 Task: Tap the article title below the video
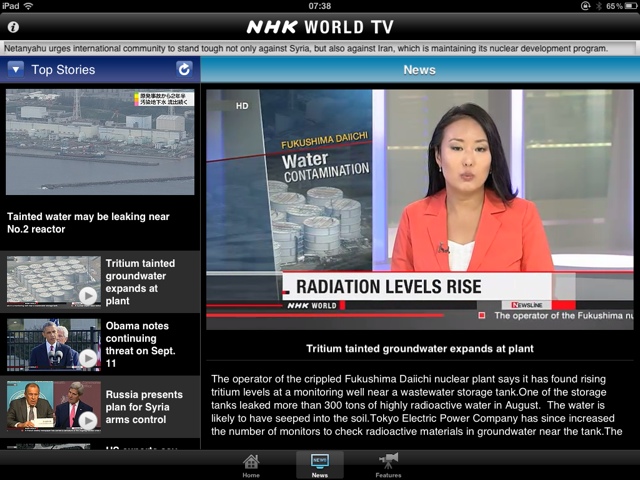tap(420, 349)
